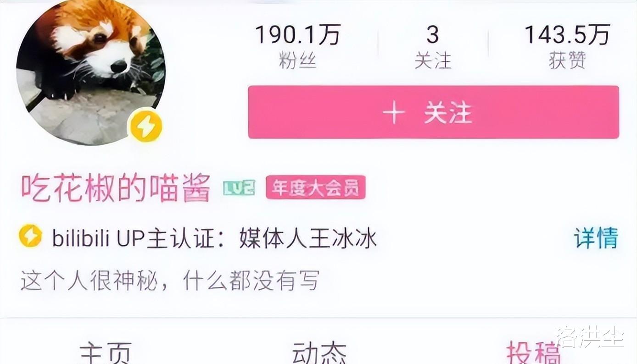
Task: Tap the 获赞 label under likes count
Action: [567, 60]
